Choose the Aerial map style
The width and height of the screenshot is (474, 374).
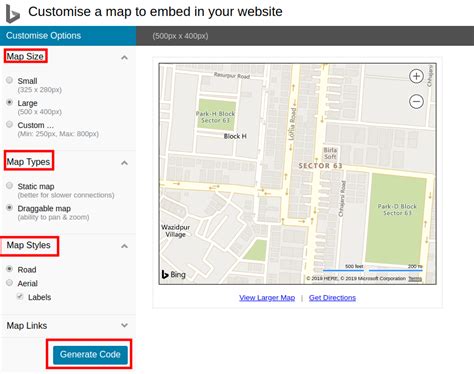9,283
